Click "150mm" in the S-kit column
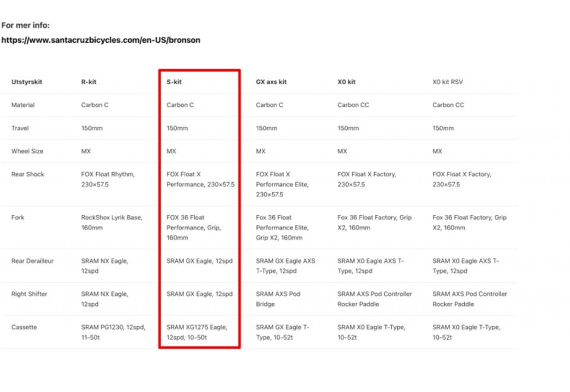 coord(177,128)
